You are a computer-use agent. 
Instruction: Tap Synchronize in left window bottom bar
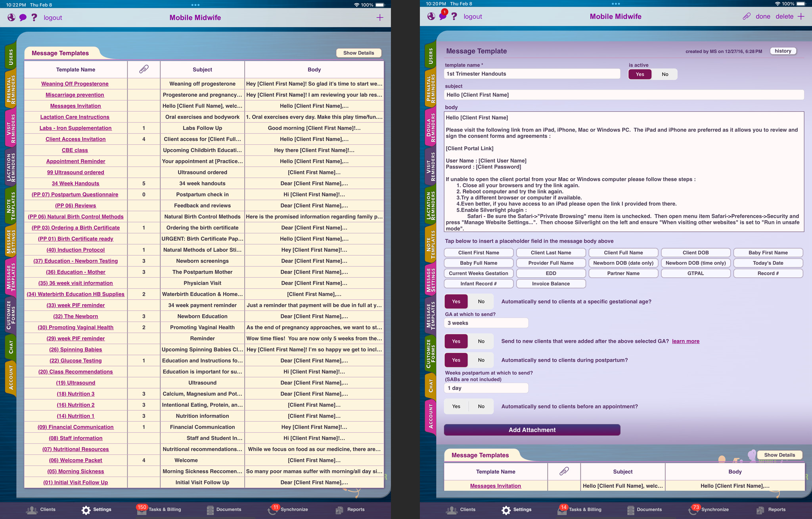pos(288,510)
